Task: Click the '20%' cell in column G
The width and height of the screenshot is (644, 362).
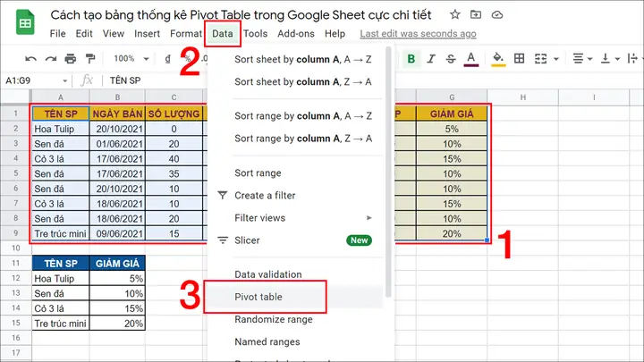Action: 452,233
